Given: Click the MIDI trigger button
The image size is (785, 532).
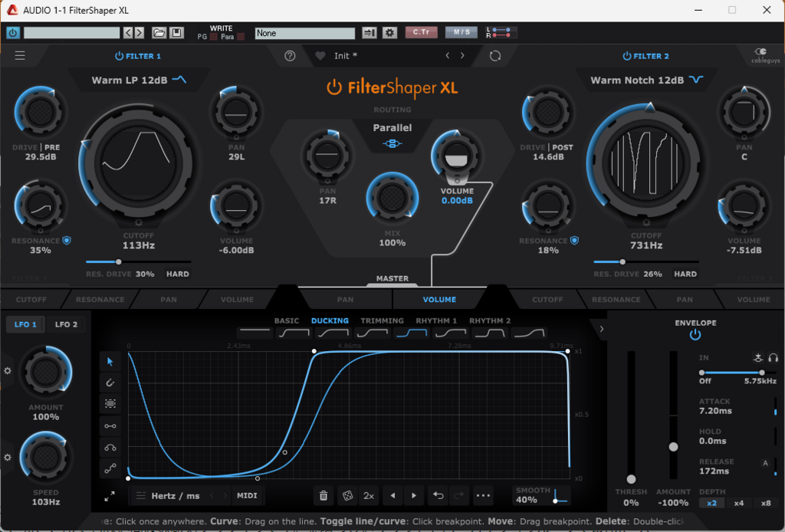Looking at the screenshot, I should tap(247, 495).
